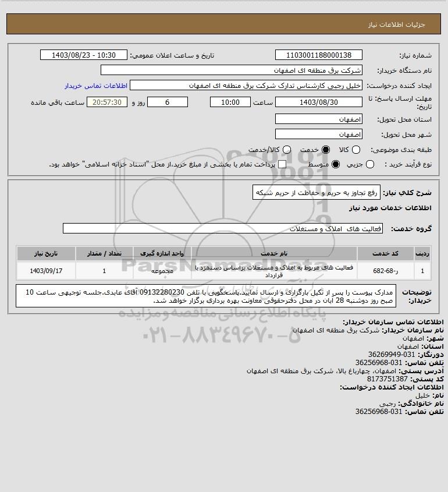Click the کد خدمت column header

tap(385, 253)
